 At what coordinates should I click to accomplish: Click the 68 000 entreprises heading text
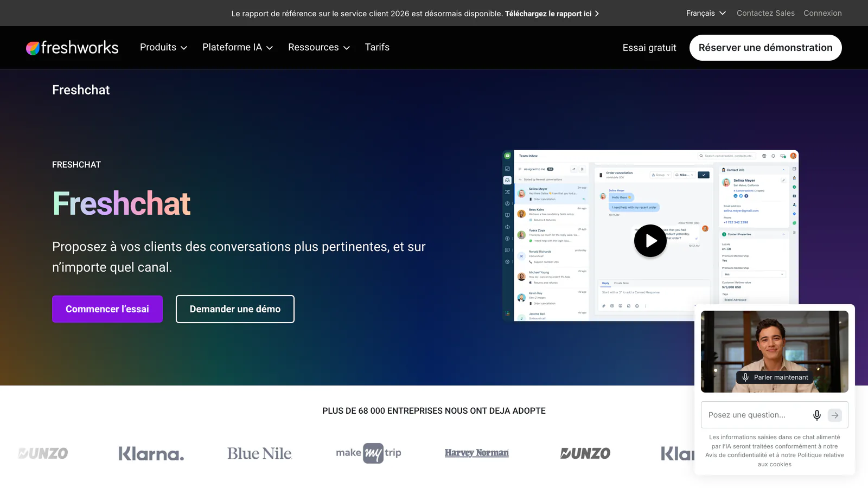point(434,411)
